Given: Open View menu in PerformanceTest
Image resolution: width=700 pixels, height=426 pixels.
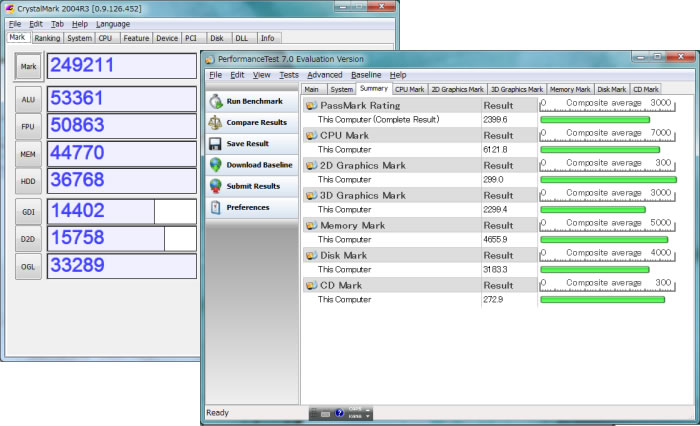Looking at the screenshot, I should (x=262, y=75).
